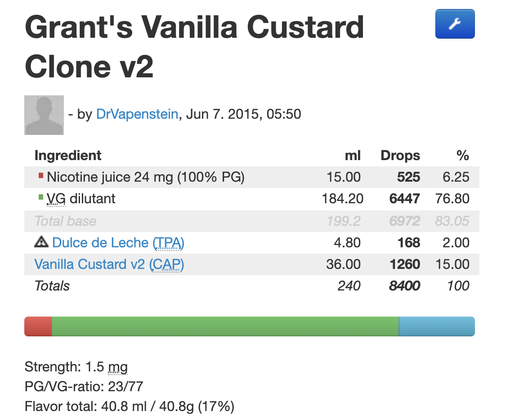Click the green VG dilutant color marker
The height and width of the screenshot is (420, 510).
41,197
